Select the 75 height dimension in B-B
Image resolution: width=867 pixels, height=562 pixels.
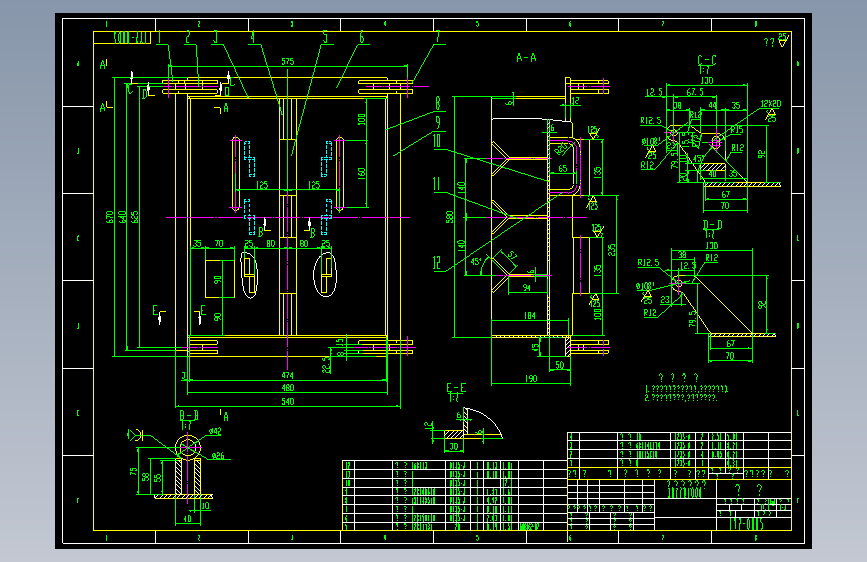pos(133,471)
